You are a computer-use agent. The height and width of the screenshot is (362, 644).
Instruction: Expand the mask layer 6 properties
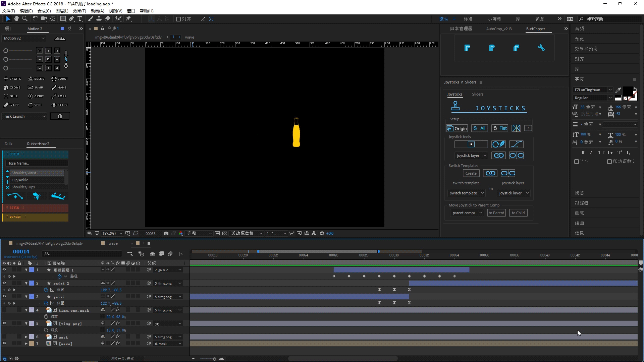coord(26,337)
